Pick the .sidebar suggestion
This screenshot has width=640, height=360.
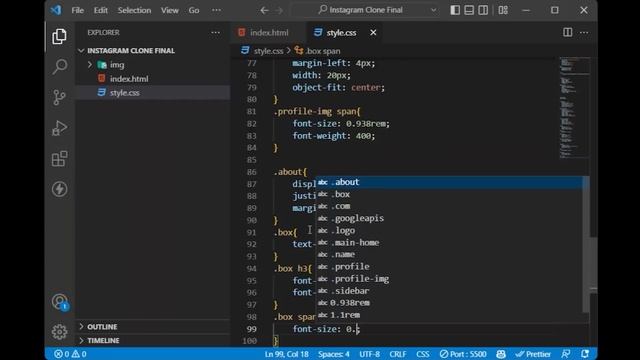click(x=450, y=291)
